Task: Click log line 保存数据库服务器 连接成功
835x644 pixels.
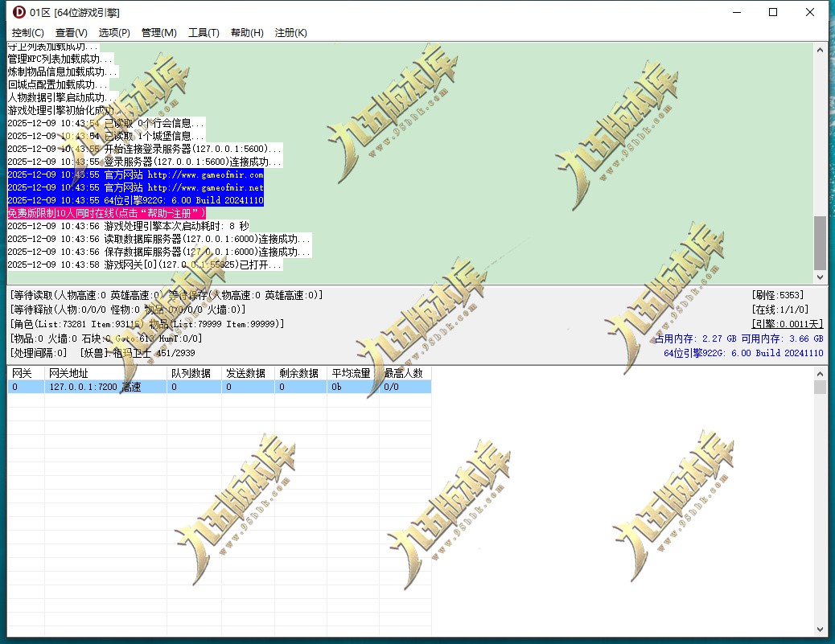Action: coord(159,252)
